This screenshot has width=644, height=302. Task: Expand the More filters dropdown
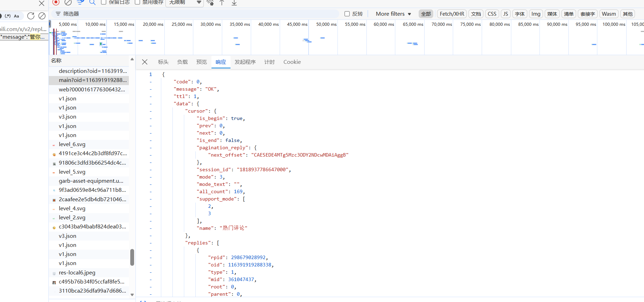(394, 14)
